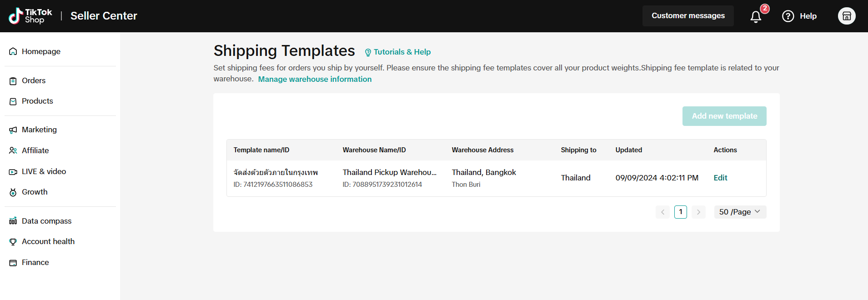Click the Homepage house icon
Image resolution: width=868 pixels, height=300 pixels.
pyautogui.click(x=13, y=51)
